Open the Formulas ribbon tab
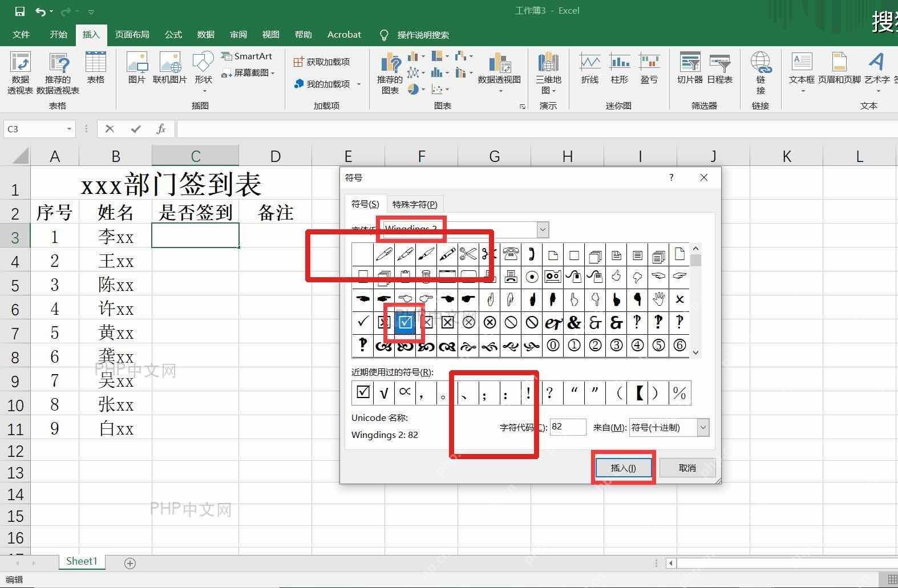The height and width of the screenshot is (588, 898). (173, 35)
